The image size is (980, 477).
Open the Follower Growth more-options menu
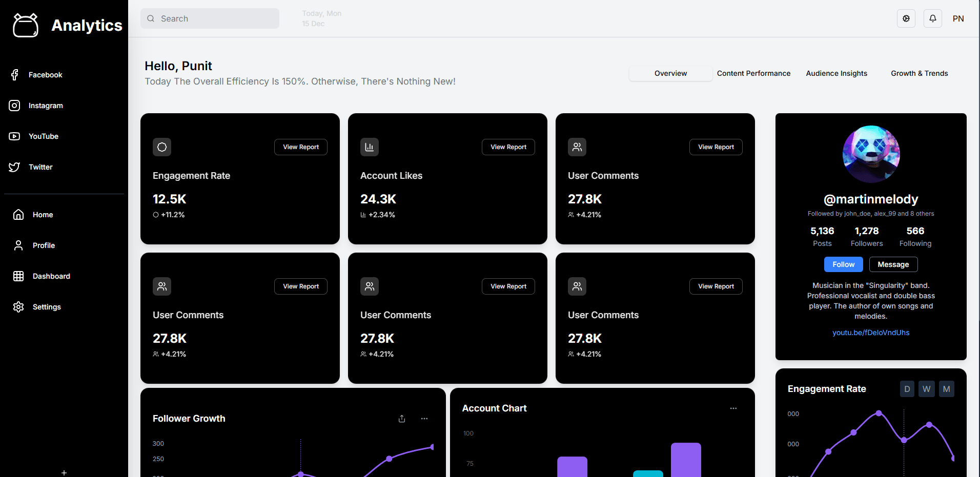coord(424,419)
